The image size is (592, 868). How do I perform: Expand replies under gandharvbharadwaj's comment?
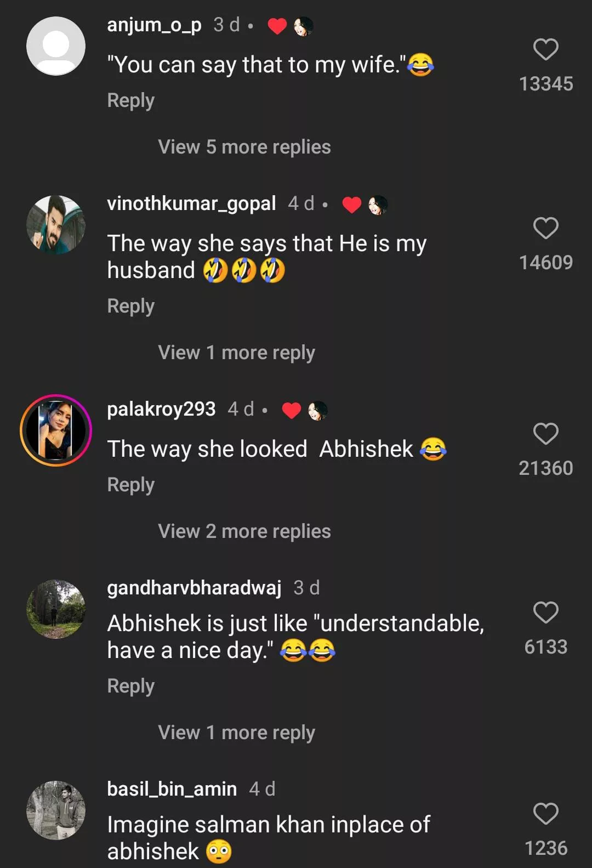click(x=236, y=733)
